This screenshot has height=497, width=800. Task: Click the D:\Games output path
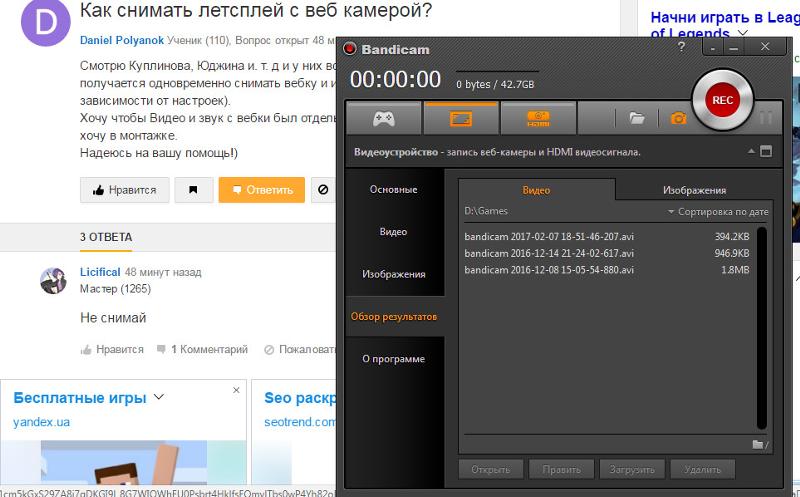tap(486, 211)
